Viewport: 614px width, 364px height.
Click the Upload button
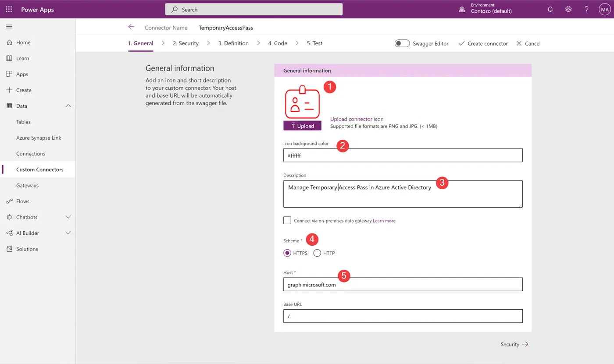[x=302, y=126]
